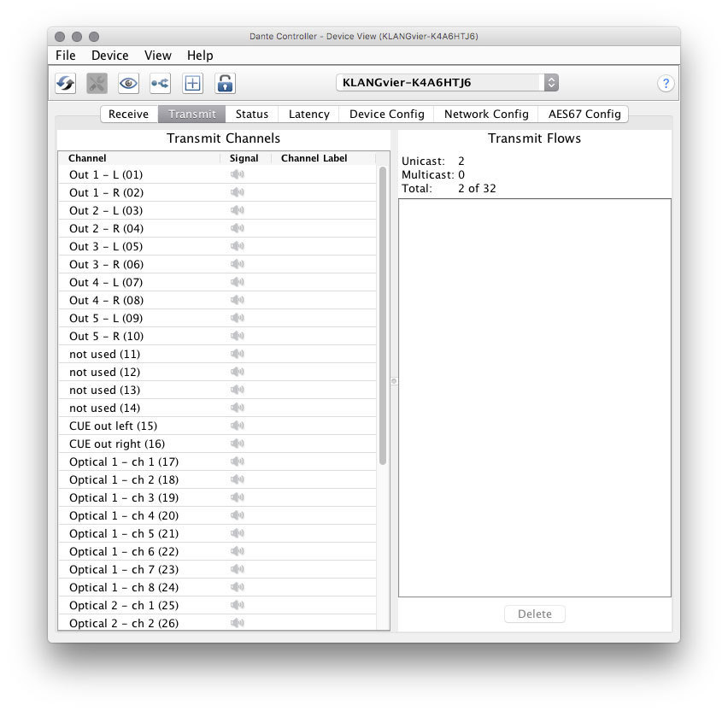728x711 pixels.
Task: Select the Optical 2 - ch 1 (25) row
Action: click(x=217, y=606)
